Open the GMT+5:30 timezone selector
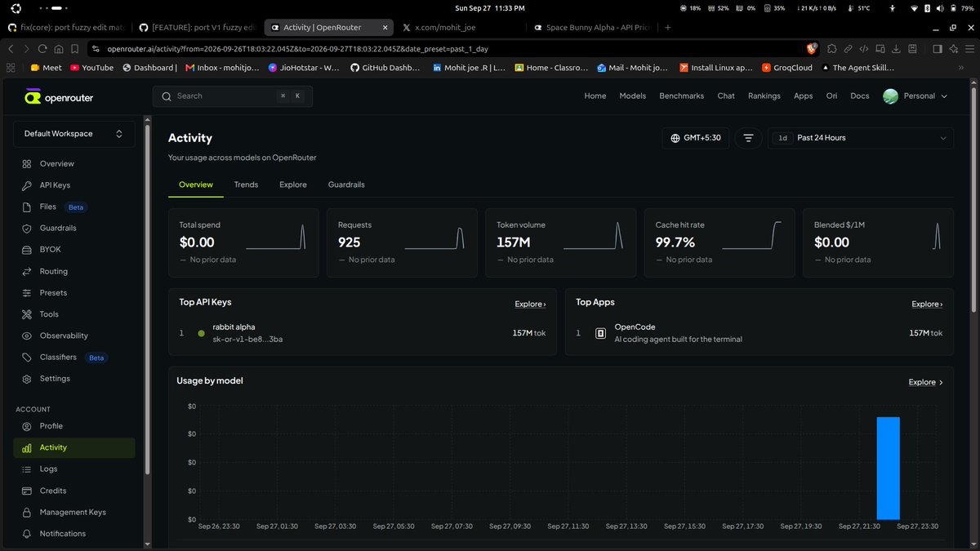 [695, 138]
